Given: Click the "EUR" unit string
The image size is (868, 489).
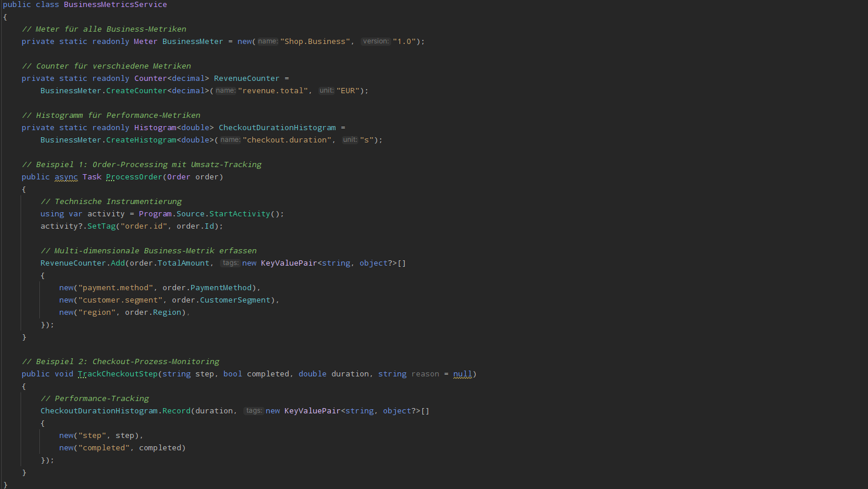Looking at the screenshot, I should point(348,91).
